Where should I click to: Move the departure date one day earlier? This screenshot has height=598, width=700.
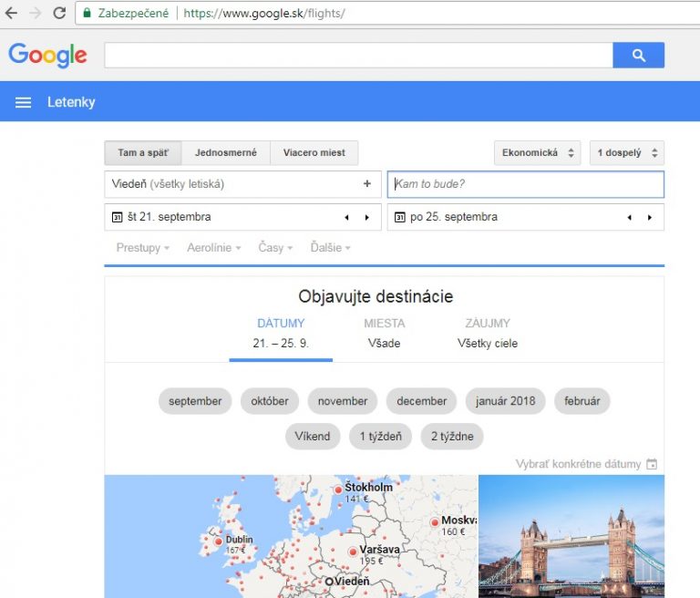tap(347, 218)
